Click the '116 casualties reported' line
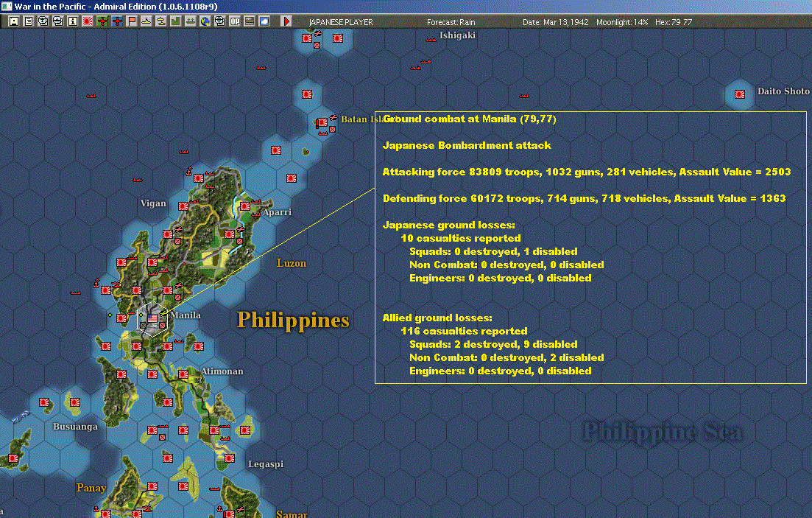The height and width of the screenshot is (518, 812). pyautogui.click(x=464, y=332)
